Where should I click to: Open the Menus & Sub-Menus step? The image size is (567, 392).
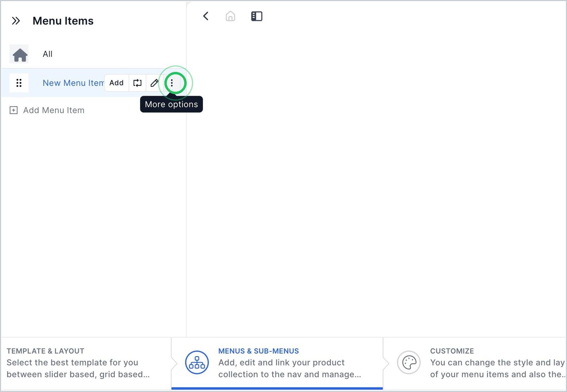(277, 363)
